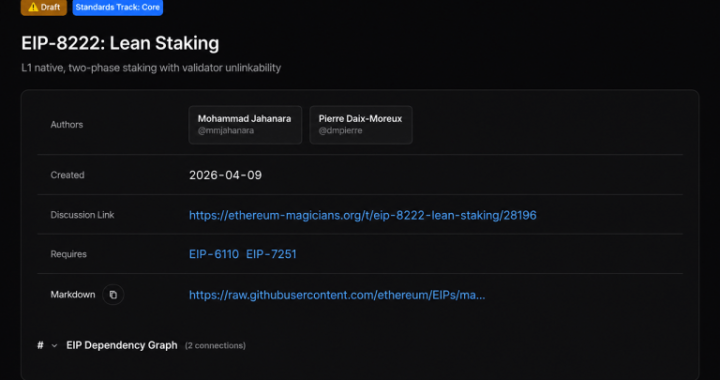Click the (2 connections) text
The height and width of the screenshot is (380, 720).
click(x=215, y=346)
